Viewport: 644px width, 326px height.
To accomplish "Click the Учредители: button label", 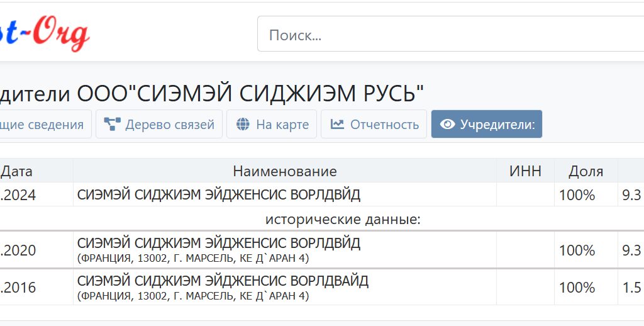I will click(497, 125).
